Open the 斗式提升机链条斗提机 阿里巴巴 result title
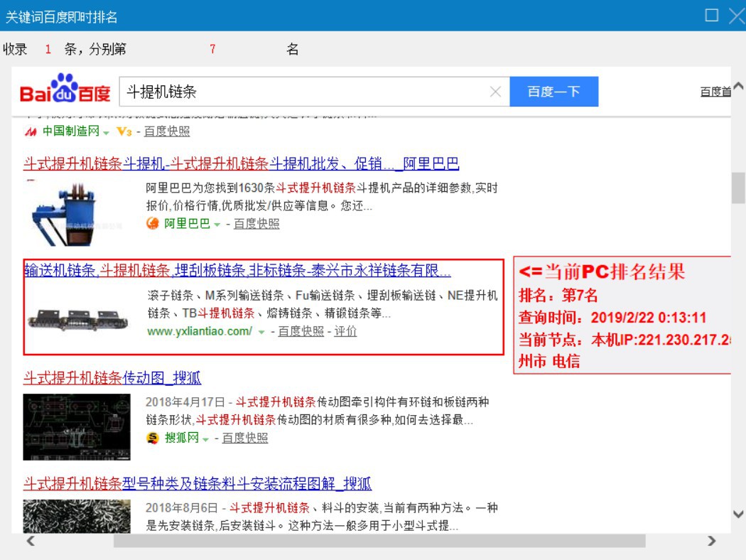The image size is (746, 560). [242, 163]
